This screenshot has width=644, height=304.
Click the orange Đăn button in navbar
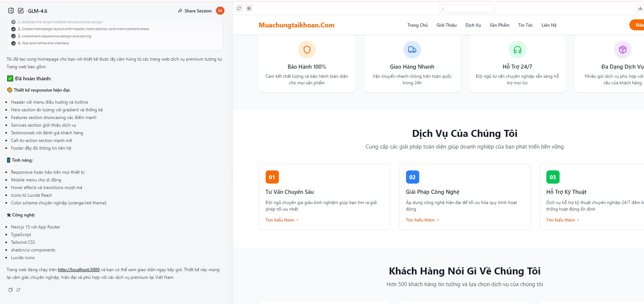coord(637,25)
